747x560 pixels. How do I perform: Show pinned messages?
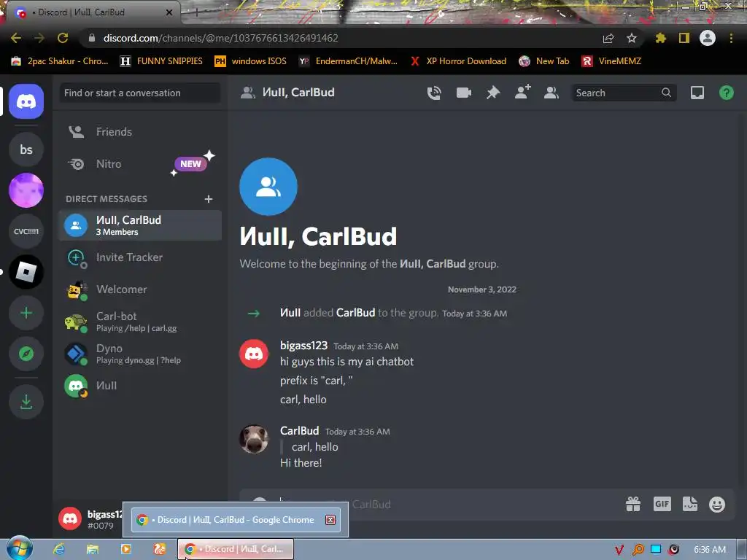click(493, 93)
